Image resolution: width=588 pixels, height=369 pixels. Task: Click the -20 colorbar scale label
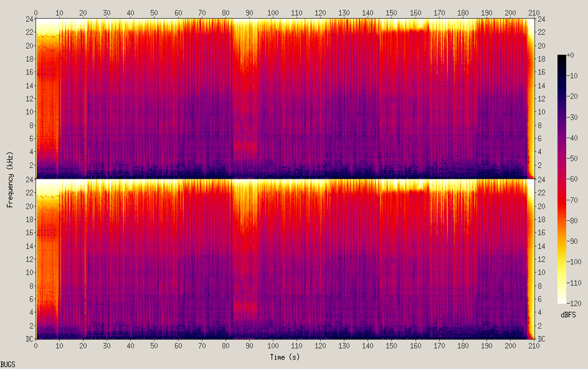tap(572, 96)
